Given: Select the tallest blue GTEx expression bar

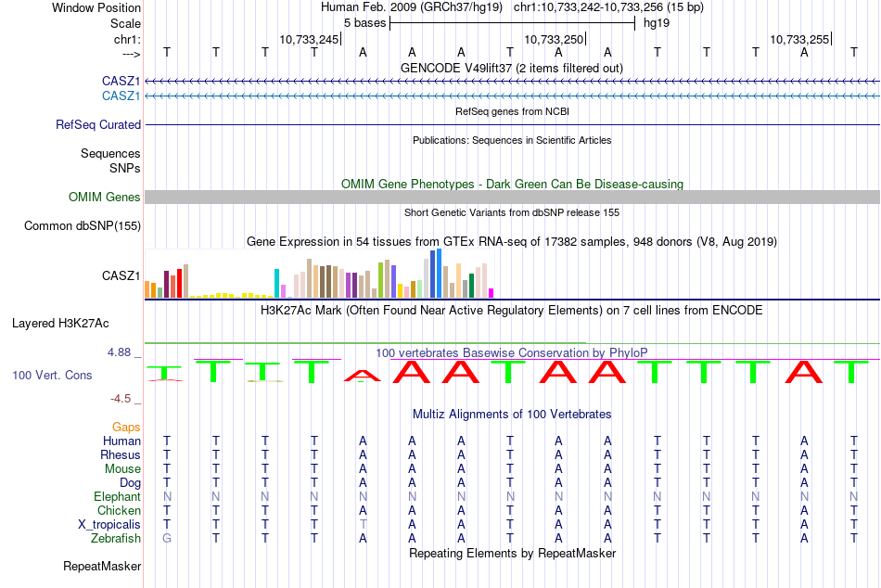Looking at the screenshot, I should point(440,274).
